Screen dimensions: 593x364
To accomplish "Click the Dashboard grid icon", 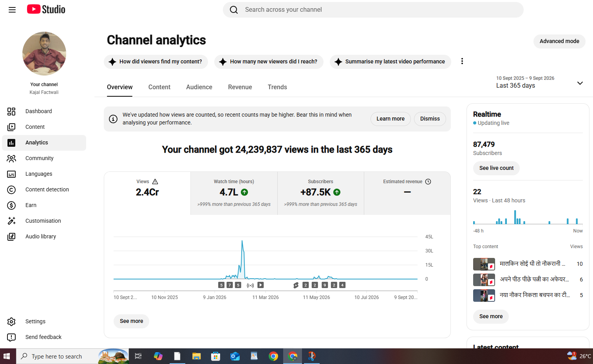I will click(x=11, y=112).
